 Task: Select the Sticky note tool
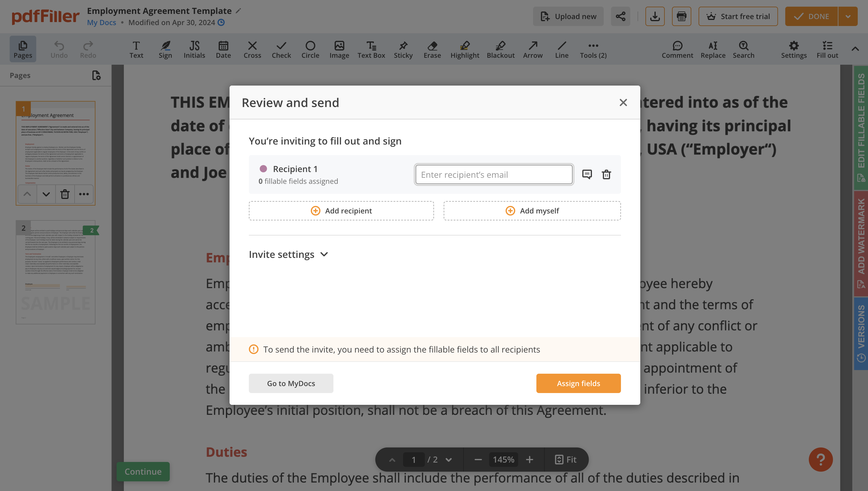(x=403, y=49)
